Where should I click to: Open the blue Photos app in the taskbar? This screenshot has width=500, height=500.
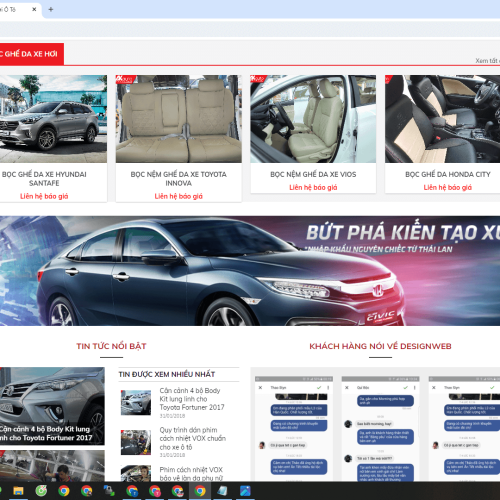[245, 491]
